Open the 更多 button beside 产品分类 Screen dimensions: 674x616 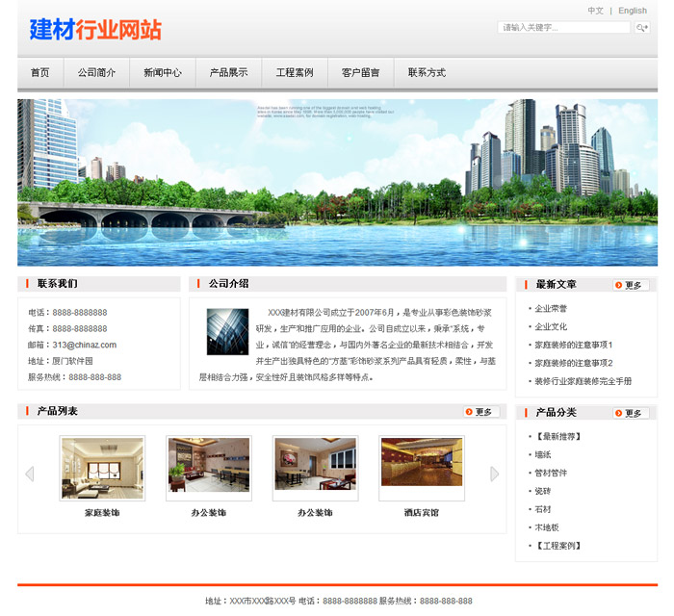(x=631, y=413)
